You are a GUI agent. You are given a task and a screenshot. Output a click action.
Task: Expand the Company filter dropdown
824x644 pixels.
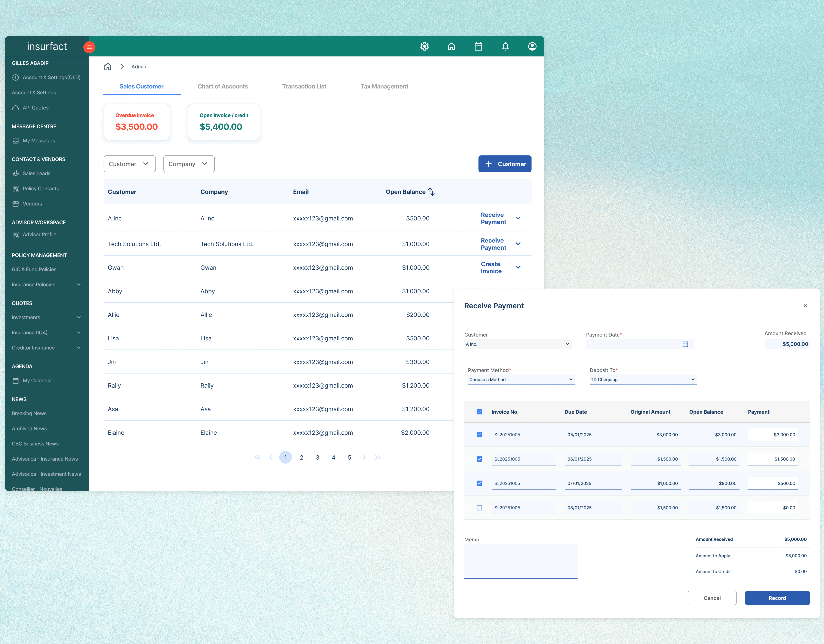point(189,164)
